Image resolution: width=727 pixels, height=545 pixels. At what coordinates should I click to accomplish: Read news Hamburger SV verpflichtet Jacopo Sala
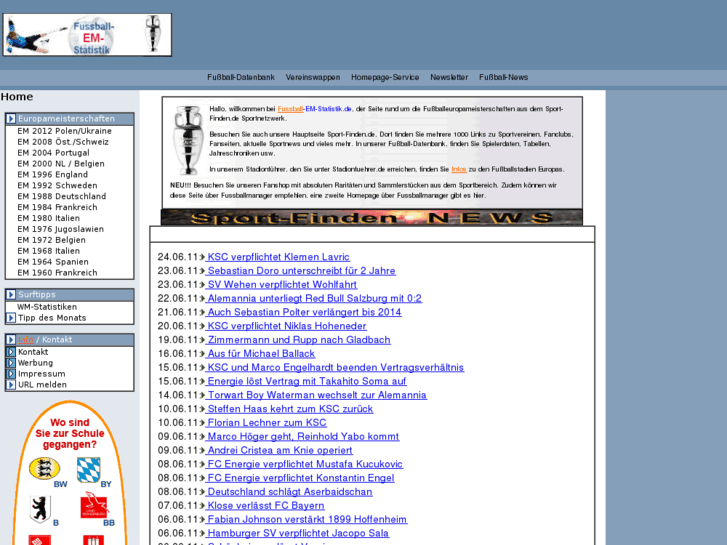pos(297,533)
